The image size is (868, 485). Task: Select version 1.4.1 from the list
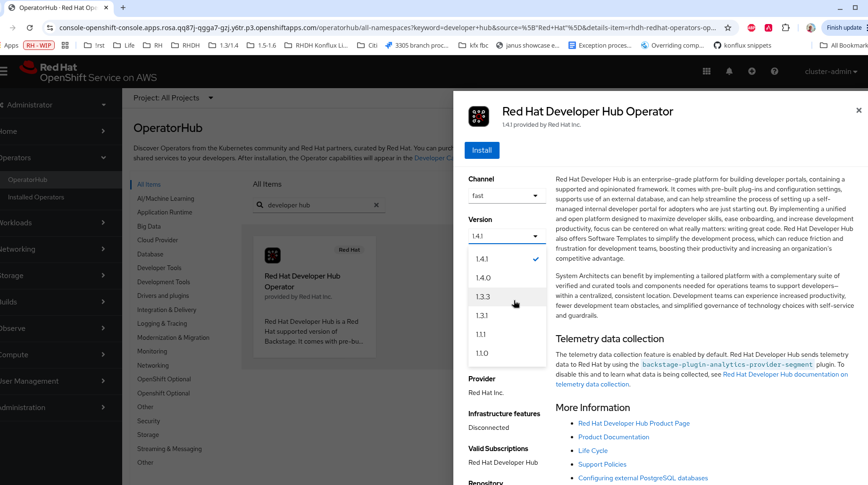507,259
